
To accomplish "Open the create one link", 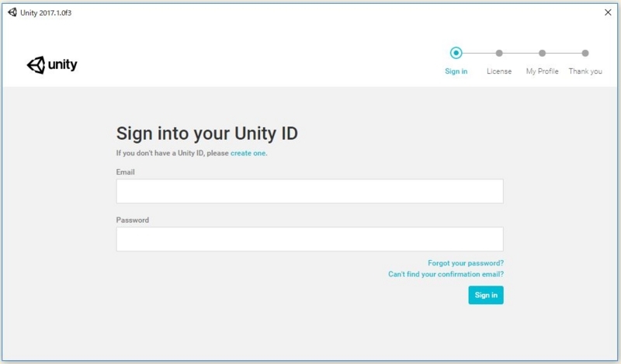I will click(x=248, y=154).
